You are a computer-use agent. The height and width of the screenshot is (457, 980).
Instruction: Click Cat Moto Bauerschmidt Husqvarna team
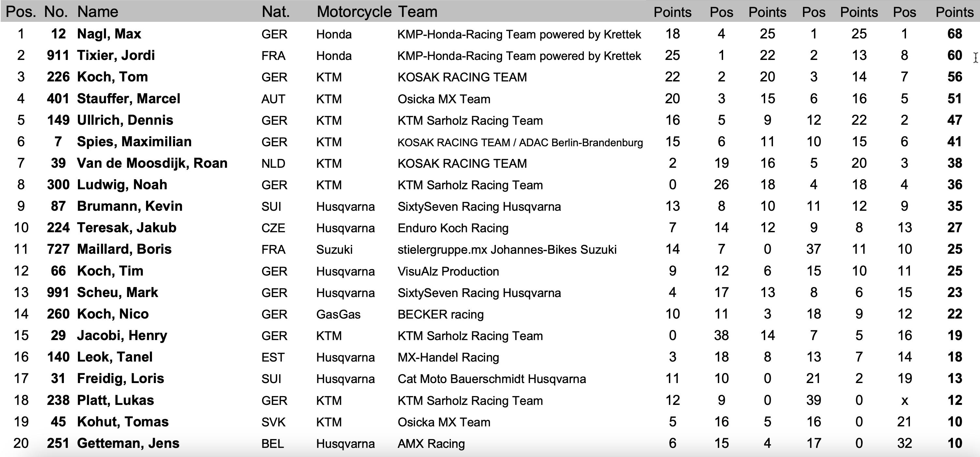(x=492, y=379)
